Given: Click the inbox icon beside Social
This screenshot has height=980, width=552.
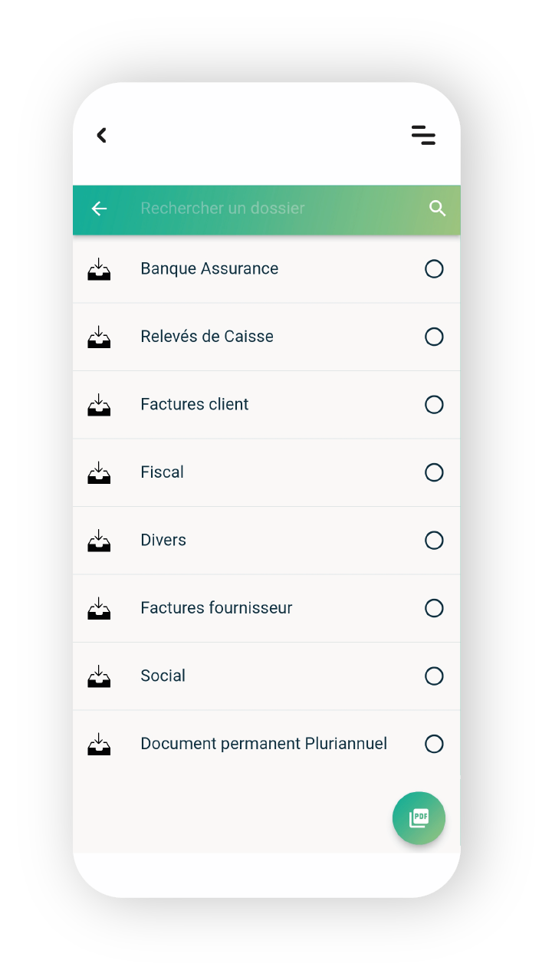Looking at the screenshot, I should [x=99, y=676].
